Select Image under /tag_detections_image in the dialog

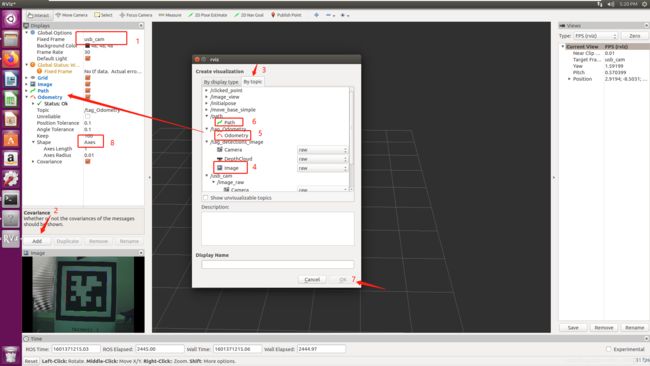231,168
